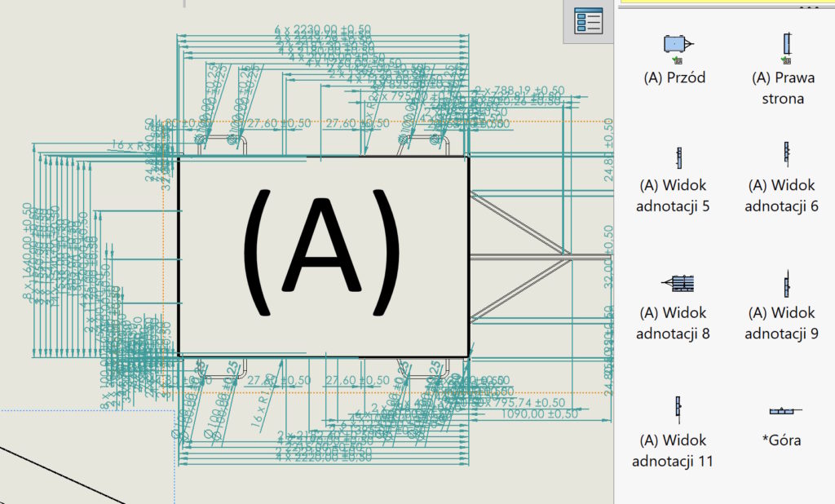Choose the (A) Widok adnotacji 5 icon
Viewport: 835px width, 504px height.
(x=679, y=157)
